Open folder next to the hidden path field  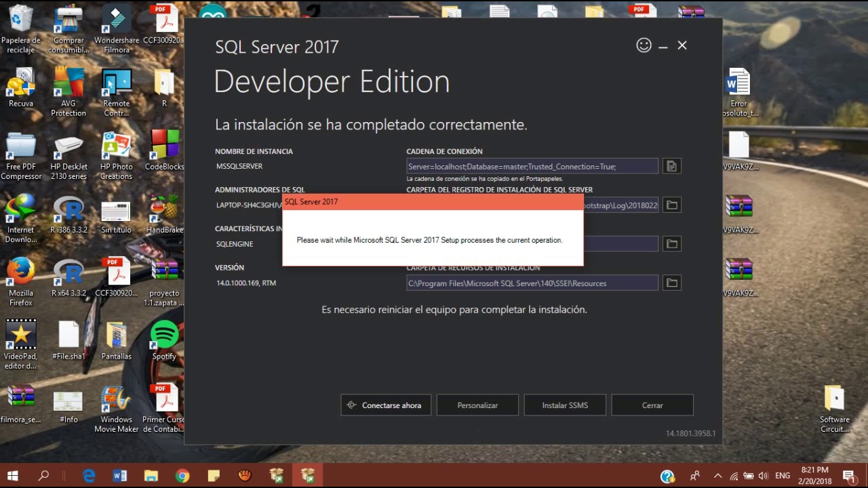671,243
